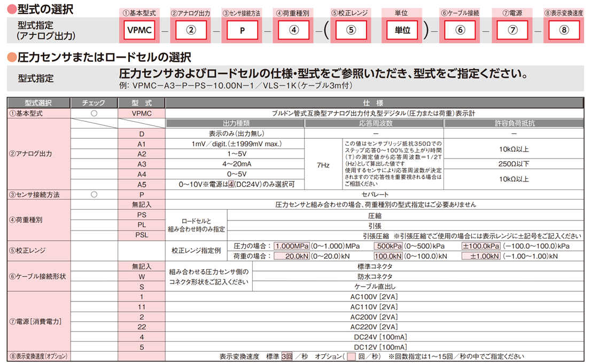Click the 250Ω以下 load resistance cell
The image size is (591, 364).
(x=514, y=164)
